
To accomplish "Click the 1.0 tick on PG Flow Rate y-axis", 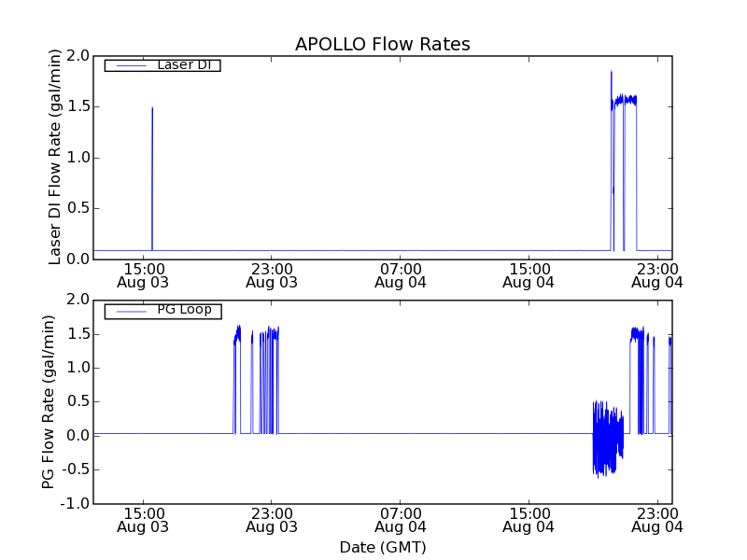I will pos(78,368).
